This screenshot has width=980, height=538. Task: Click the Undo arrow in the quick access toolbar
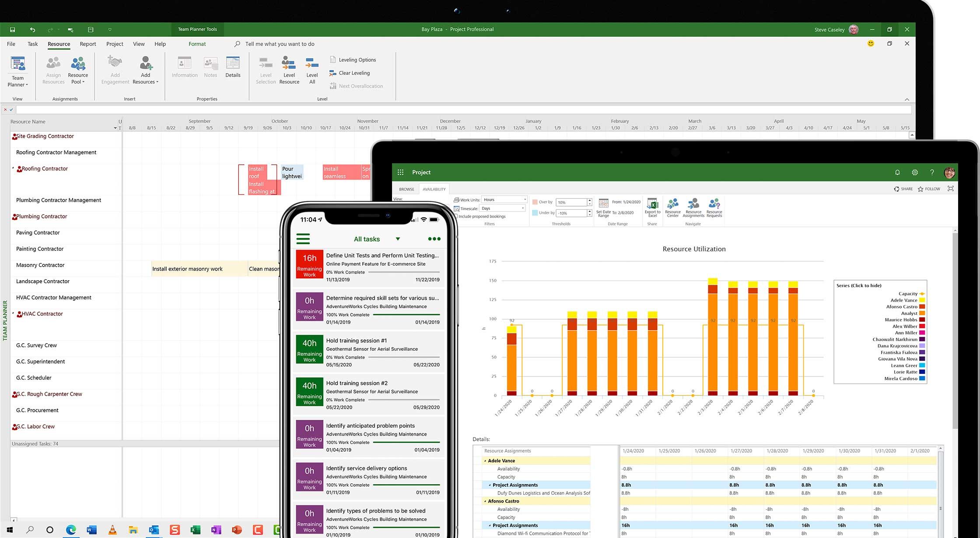point(32,30)
